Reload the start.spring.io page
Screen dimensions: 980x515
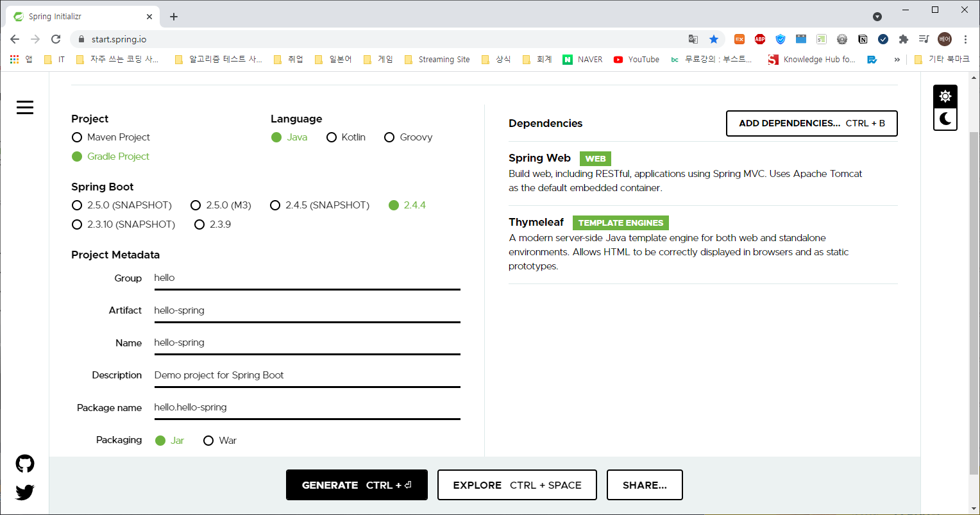pyautogui.click(x=56, y=39)
